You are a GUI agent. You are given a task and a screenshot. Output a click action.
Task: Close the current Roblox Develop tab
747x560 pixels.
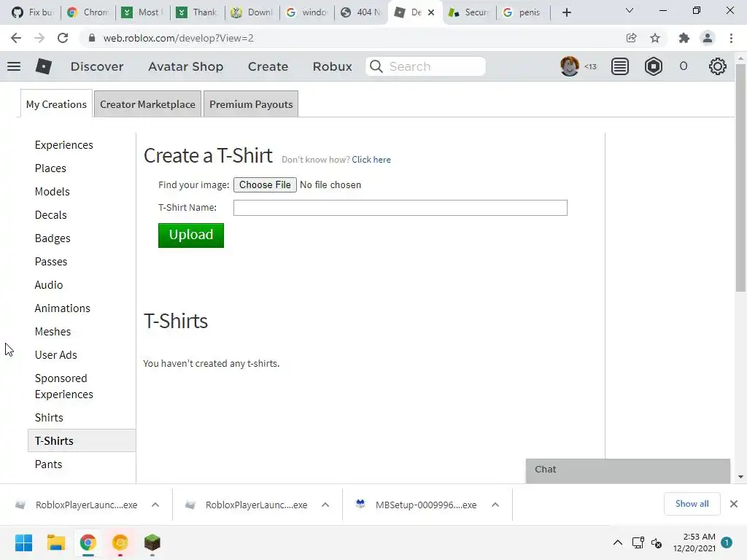pyautogui.click(x=431, y=12)
